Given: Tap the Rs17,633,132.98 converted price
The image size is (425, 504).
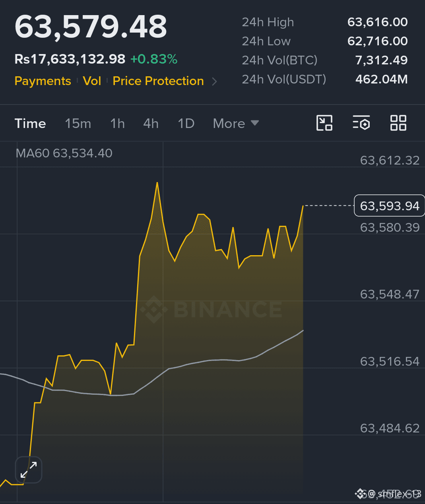Looking at the screenshot, I should (70, 59).
